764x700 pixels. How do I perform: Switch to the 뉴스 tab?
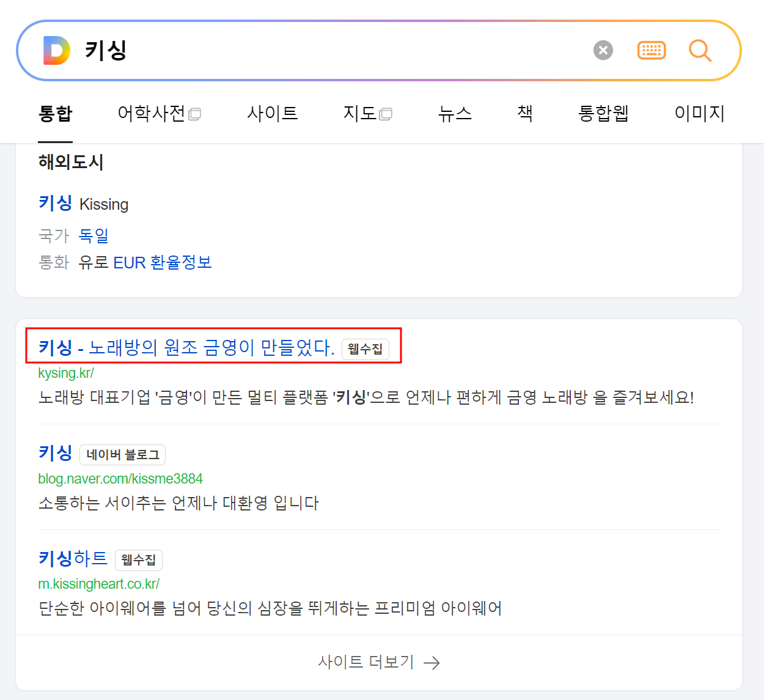pyautogui.click(x=455, y=114)
